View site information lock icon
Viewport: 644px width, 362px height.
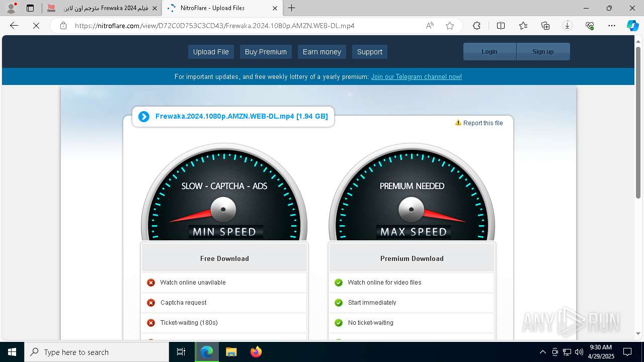pos(63,26)
